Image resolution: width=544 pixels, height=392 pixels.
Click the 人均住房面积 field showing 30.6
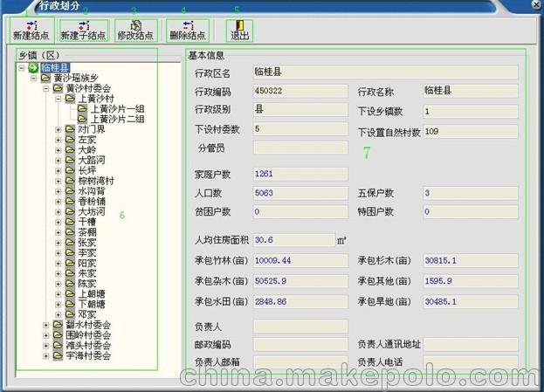(294, 240)
